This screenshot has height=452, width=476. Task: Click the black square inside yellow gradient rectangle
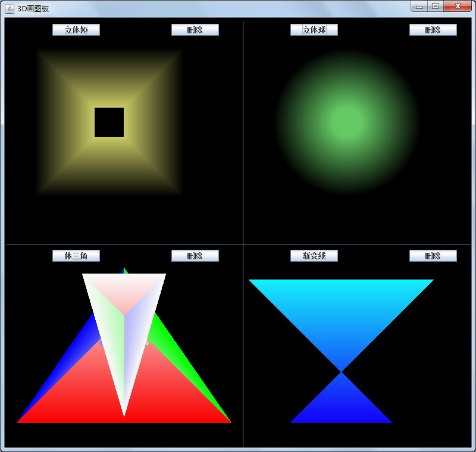[109, 122]
